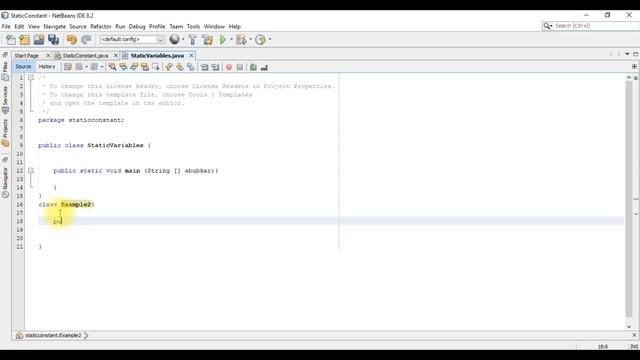Open dropdown arrow beside Profile Project
The height and width of the screenshot is (360, 640).
(x=269, y=39)
